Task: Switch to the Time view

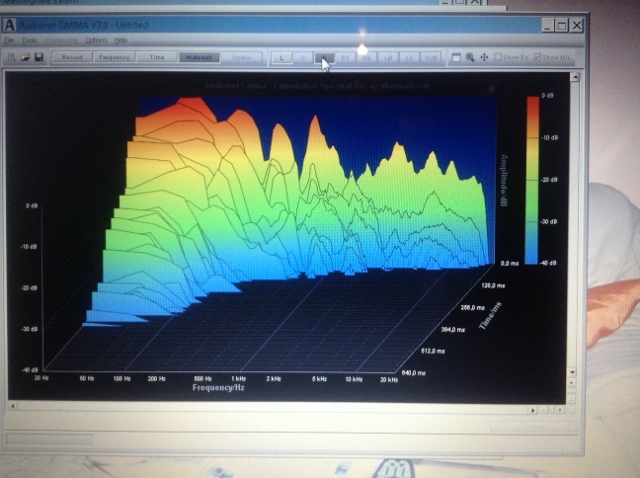Action: click(x=157, y=57)
